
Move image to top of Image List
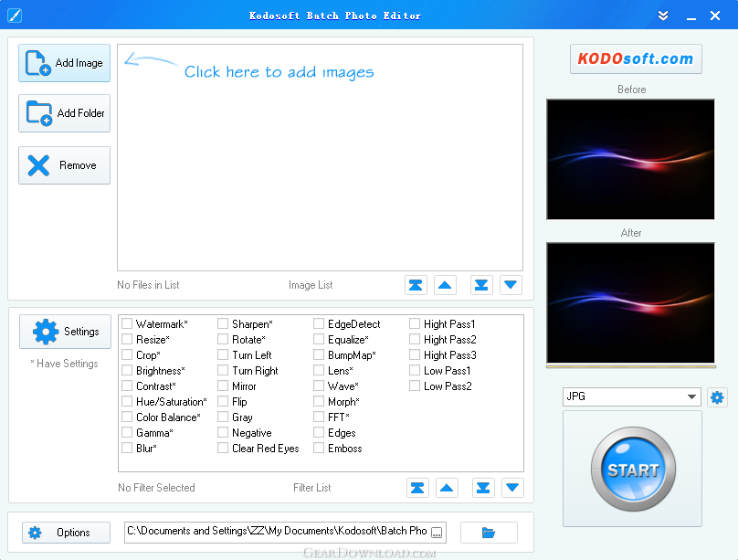pos(416,285)
